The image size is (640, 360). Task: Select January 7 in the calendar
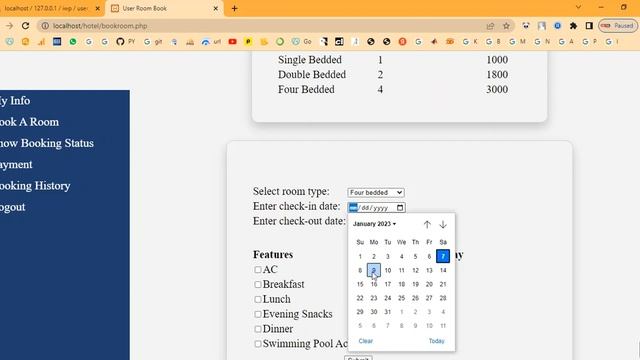pos(443,256)
